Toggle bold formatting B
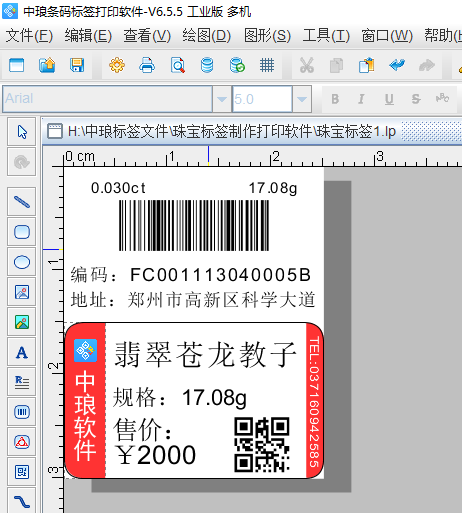462x513 pixels. point(335,99)
